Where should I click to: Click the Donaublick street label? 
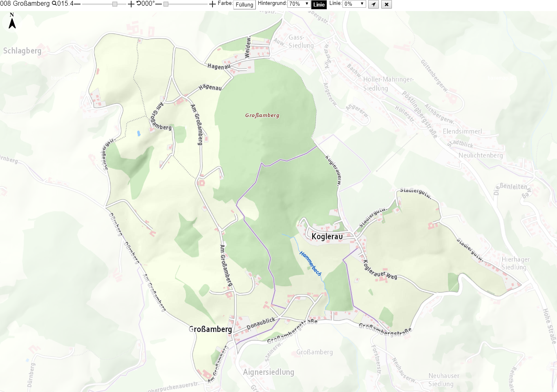pyautogui.click(x=261, y=323)
